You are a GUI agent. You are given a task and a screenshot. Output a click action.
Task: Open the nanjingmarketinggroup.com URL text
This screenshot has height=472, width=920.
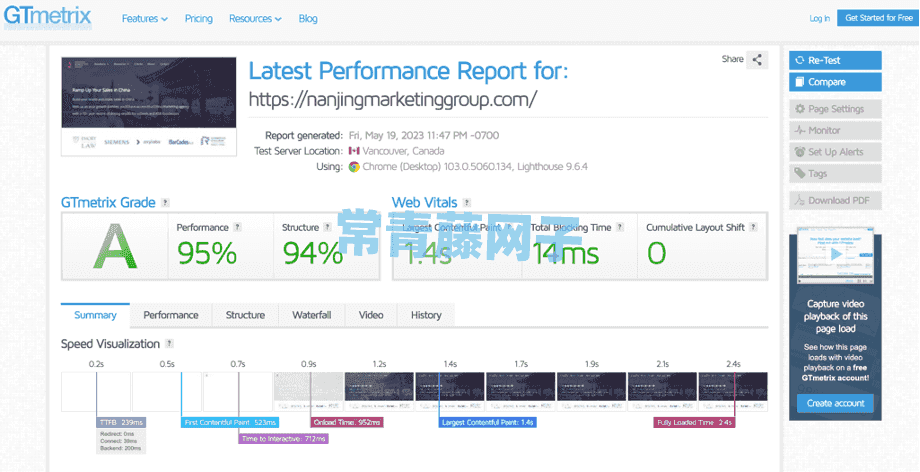tap(393, 99)
